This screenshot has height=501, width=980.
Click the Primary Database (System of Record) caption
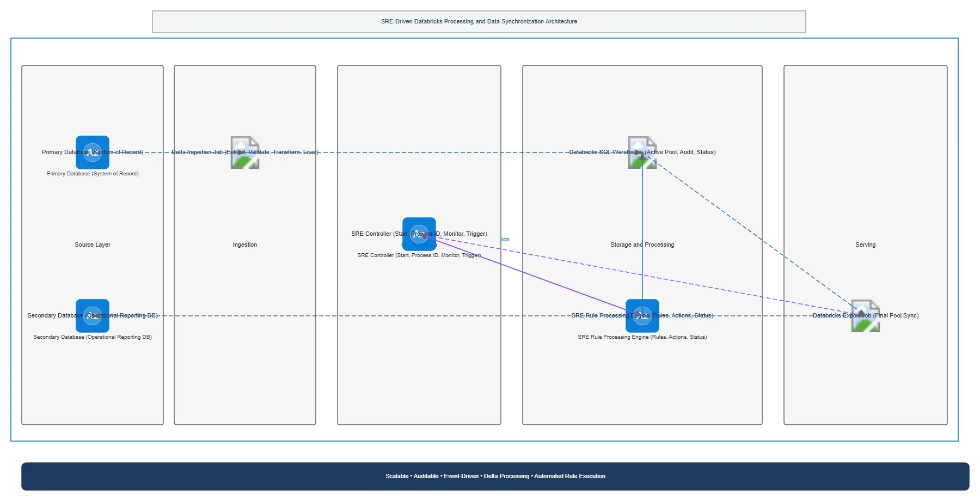pos(93,174)
